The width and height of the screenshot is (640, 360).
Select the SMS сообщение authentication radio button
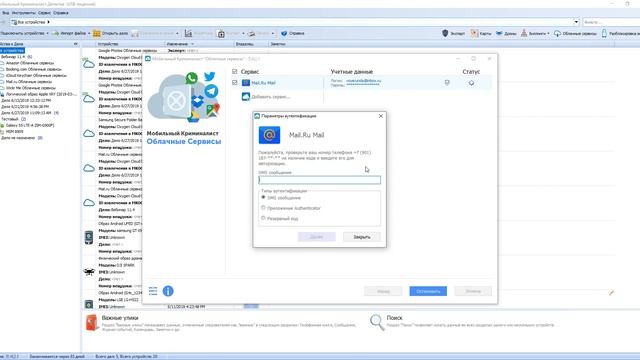263,197
